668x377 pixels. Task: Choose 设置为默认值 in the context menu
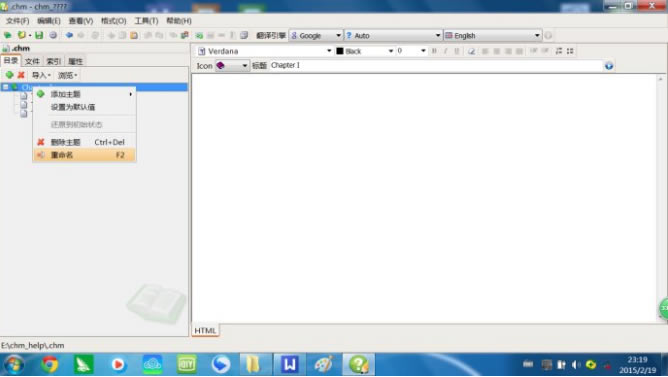(x=84, y=107)
